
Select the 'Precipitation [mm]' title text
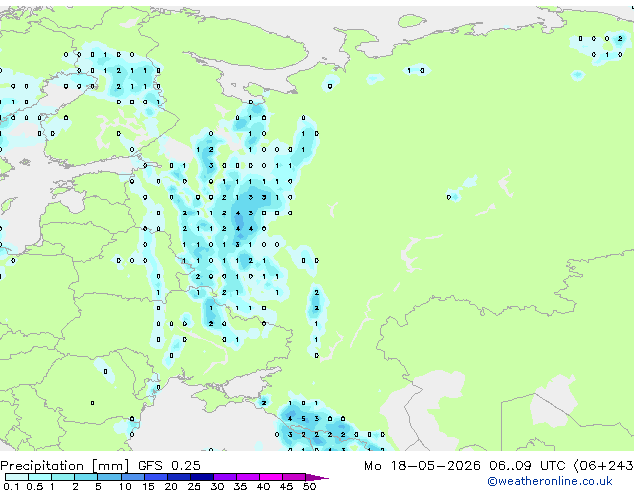pos(65,466)
